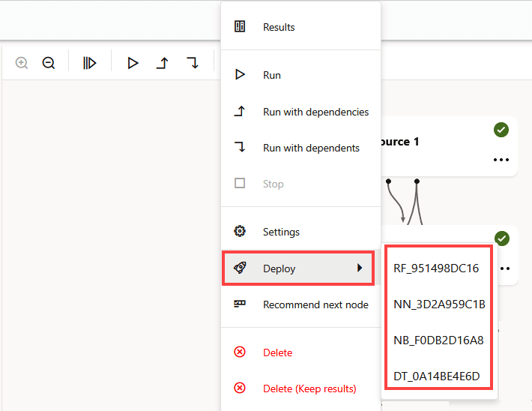Image resolution: width=532 pixels, height=411 pixels.
Task: Click source 1 node green check status
Action: click(501, 130)
